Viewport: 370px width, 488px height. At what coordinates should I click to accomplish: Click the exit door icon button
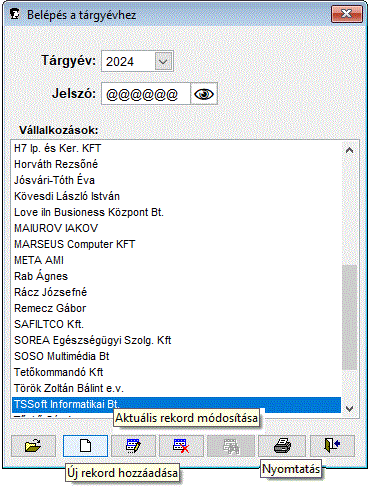pos(332,446)
